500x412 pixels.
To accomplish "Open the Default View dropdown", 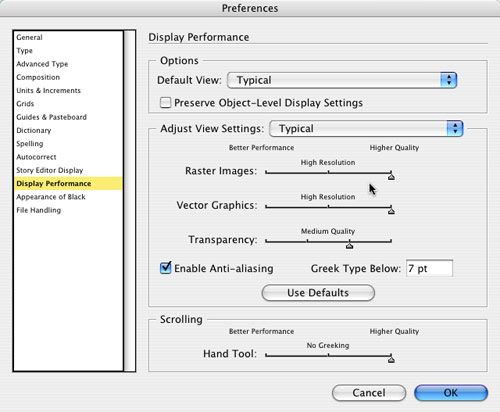I will coord(342,80).
